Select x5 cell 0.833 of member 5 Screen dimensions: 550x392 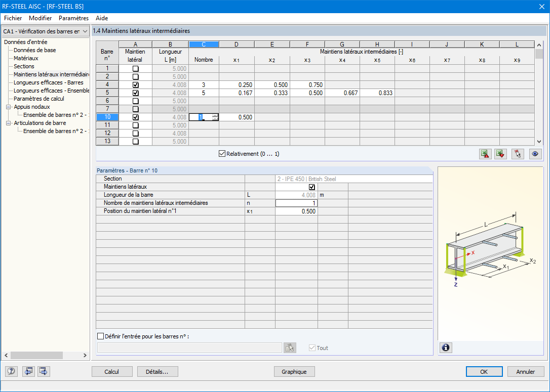pyautogui.click(x=377, y=93)
